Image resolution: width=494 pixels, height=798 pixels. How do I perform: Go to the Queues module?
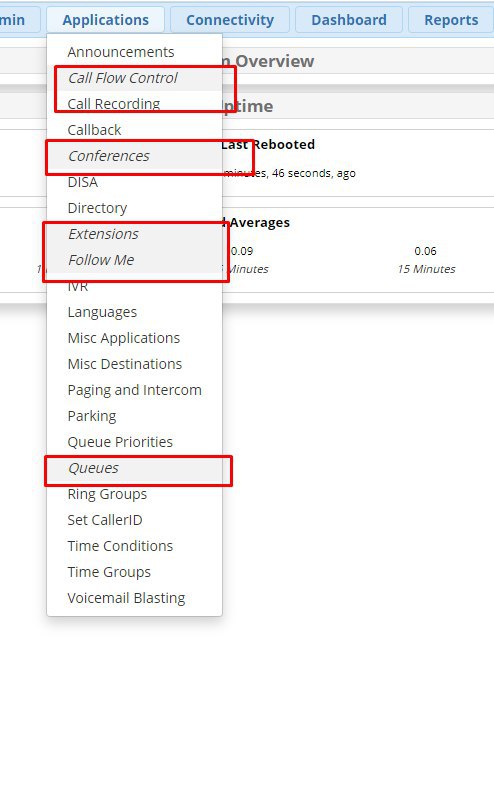tap(134, 468)
